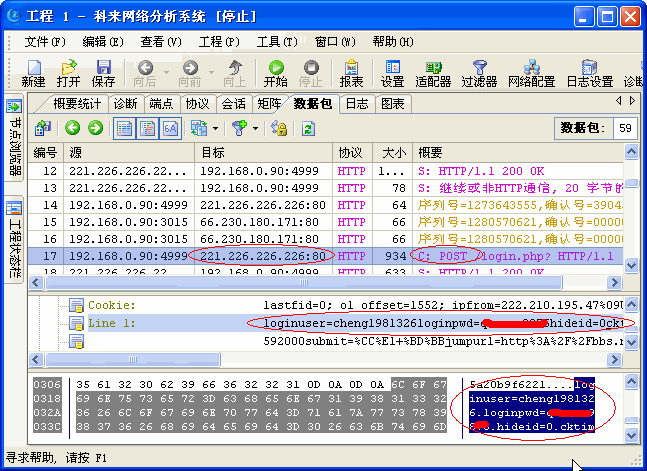Viewport: 647px width, 471px height.
Task: Toggle the packet list pane view button
Action: (x=124, y=128)
